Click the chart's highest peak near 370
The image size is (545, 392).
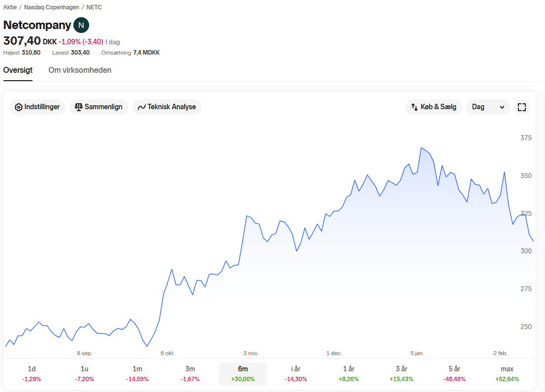tap(421, 148)
